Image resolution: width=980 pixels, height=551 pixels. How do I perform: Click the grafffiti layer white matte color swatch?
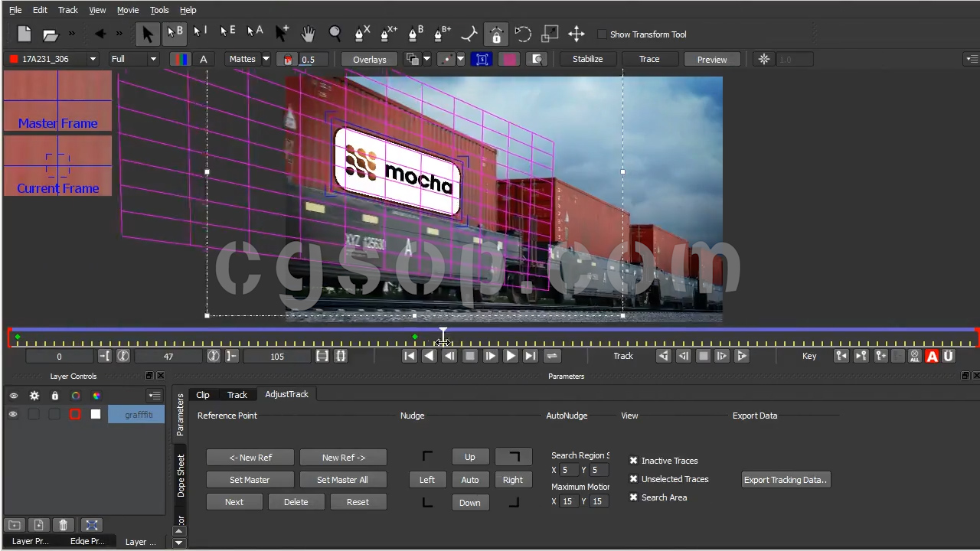pos(96,415)
